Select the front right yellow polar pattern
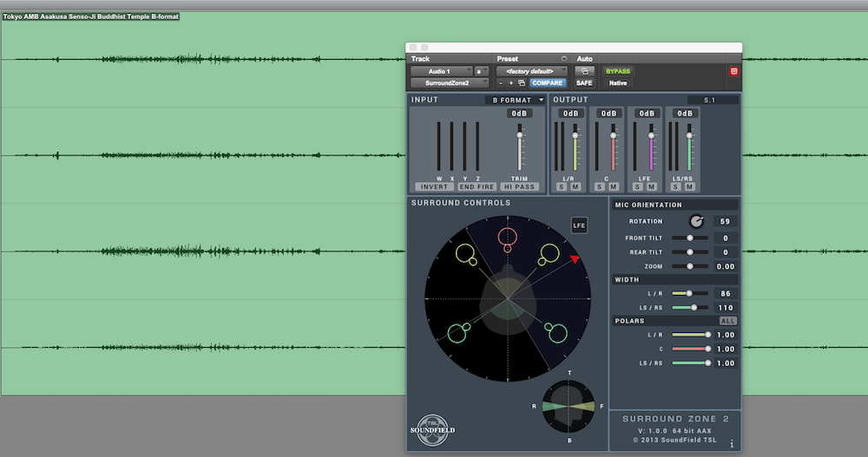The height and width of the screenshot is (457, 868). coord(549,255)
